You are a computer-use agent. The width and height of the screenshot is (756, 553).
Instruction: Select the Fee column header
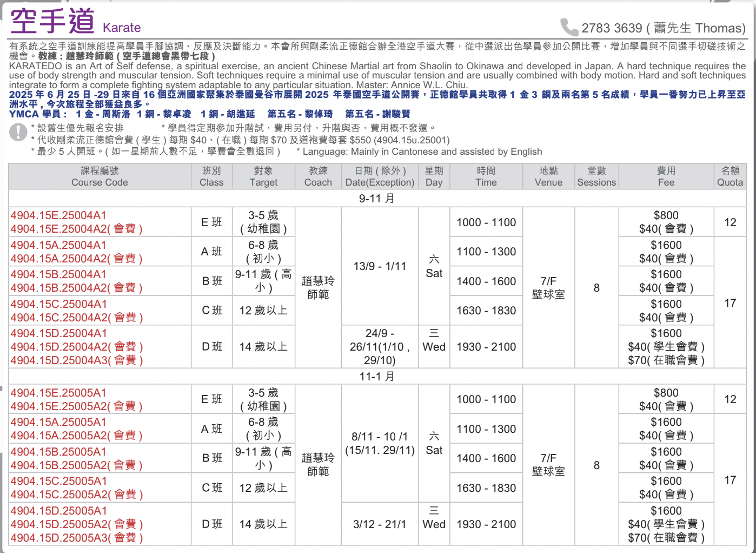click(666, 176)
